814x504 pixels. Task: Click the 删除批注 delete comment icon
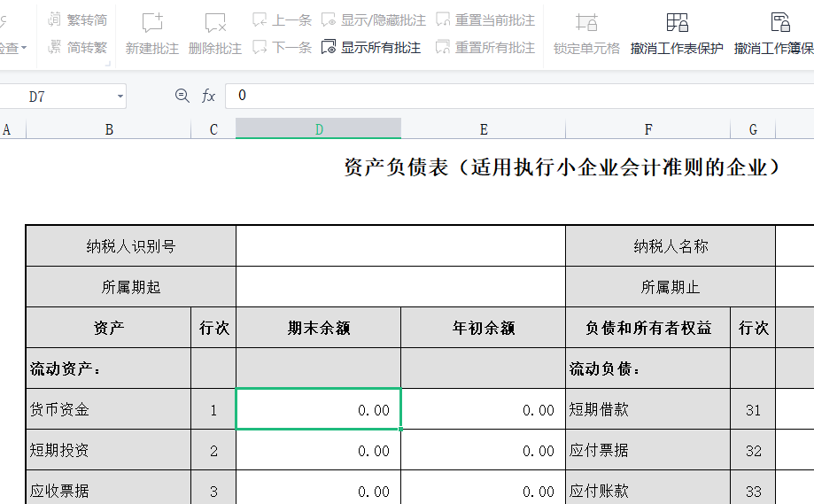(x=215, y=23)
